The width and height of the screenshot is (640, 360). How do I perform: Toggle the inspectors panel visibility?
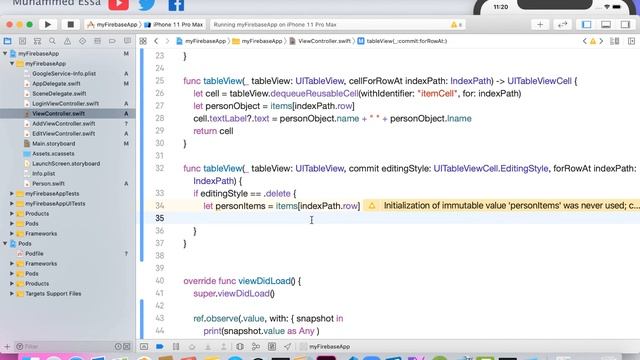click(625, 24)
